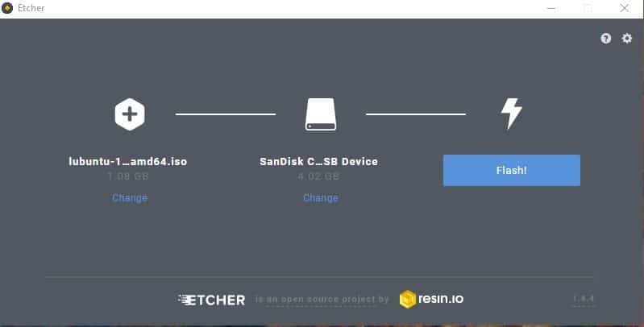Maximize the Etcher window

pyautogui.click(x=588, y=8)
